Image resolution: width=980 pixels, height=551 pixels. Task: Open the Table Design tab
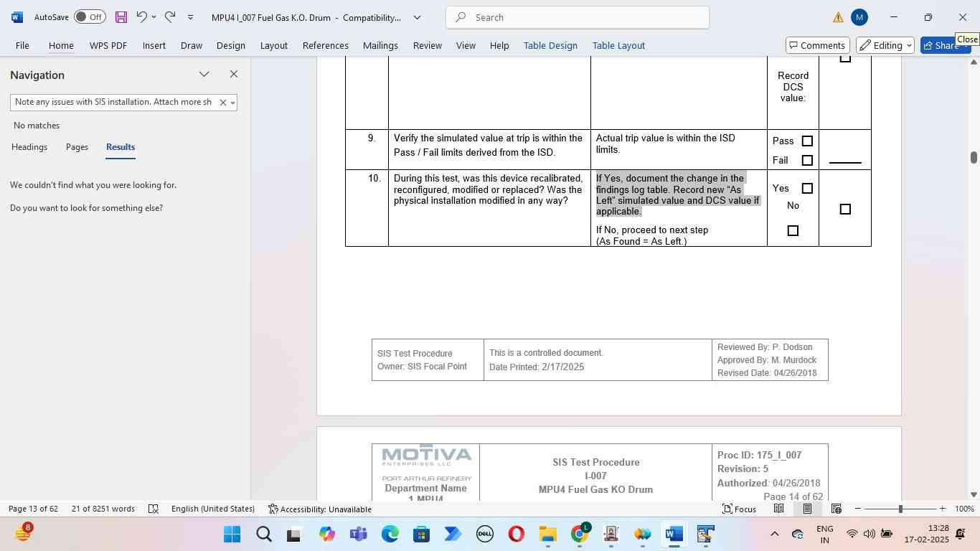pyautogui.click(x=550, y=45)
